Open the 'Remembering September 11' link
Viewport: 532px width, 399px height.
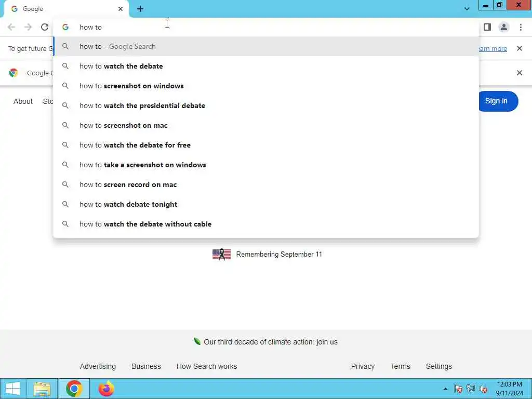pos(279,254)
